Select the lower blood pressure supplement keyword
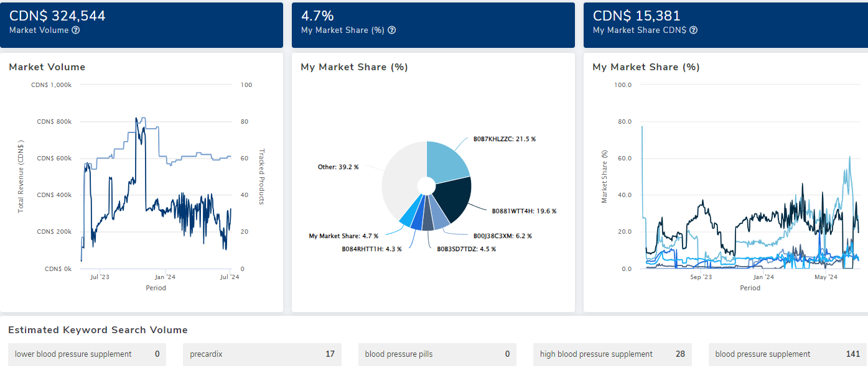 [87, 354]
